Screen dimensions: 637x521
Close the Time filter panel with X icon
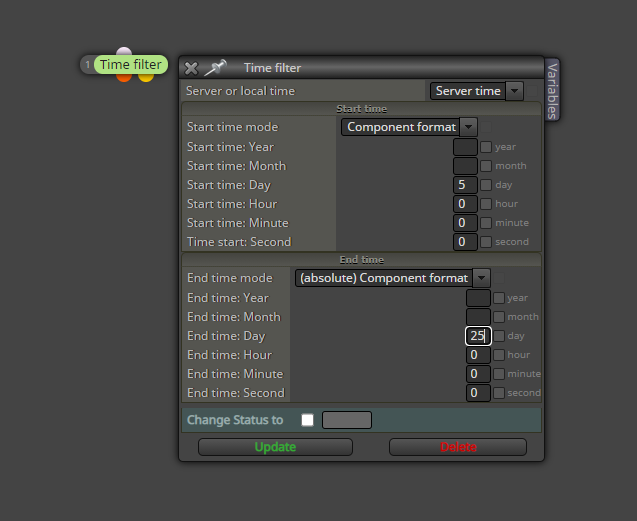(191, 68)
